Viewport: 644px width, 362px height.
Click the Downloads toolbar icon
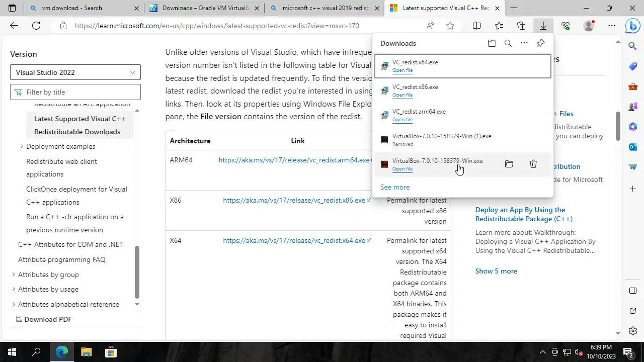[x=543, y=26]
